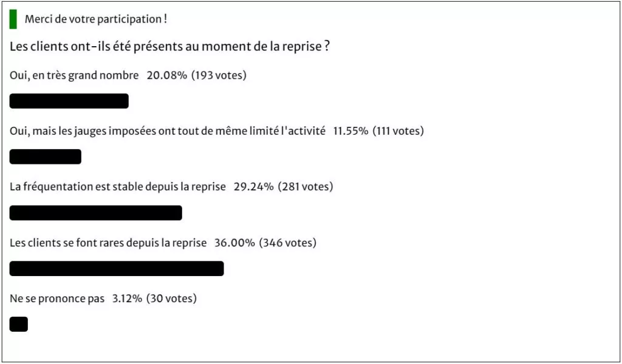The width and height of the screenshot is (622, 364).
Task: Click the green bar beside the thank-you message
Action: click(x=13, y=19)
